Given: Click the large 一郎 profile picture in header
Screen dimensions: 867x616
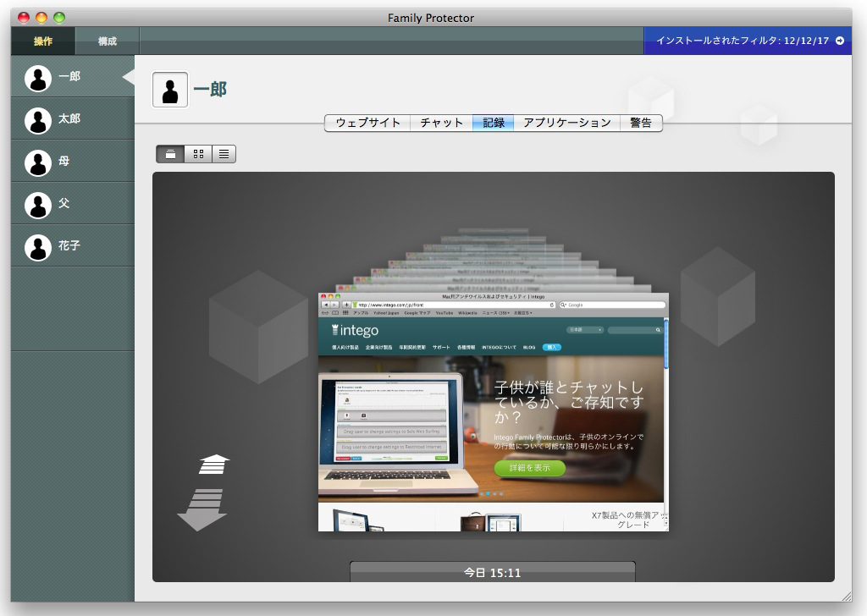Looking at the screenshot, I should click(x=170, y=90).
